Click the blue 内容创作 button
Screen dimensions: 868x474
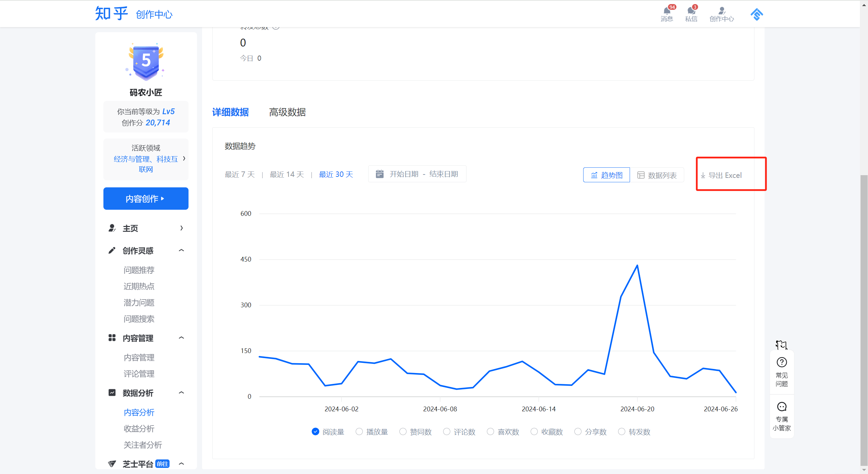point(146,199)
